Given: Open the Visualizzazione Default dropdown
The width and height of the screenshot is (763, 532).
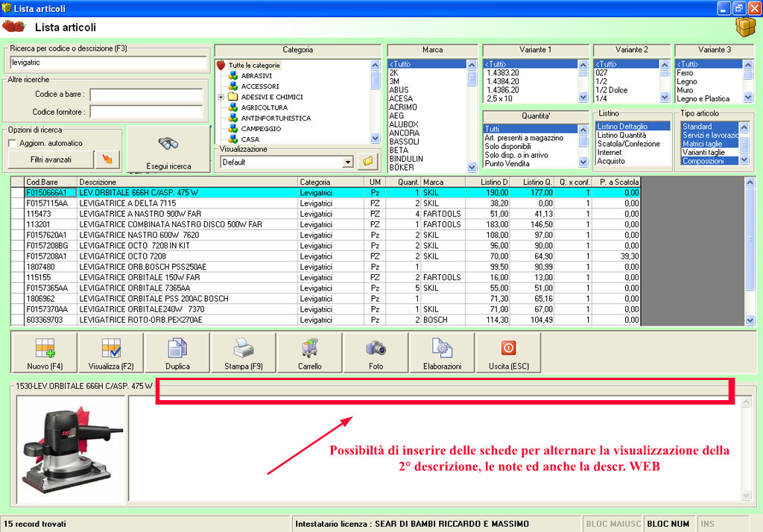Looking at the screenshot, I should 347,162.
